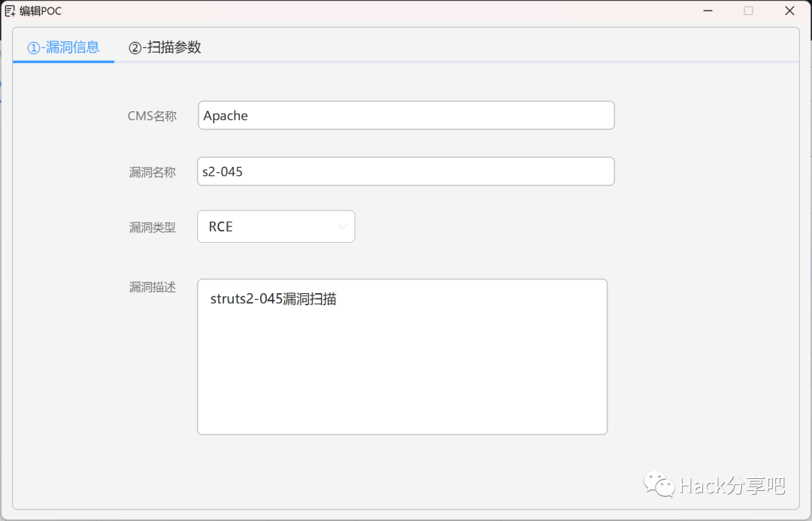Switch to the ①-漏洞信息 tab
The height and width of the screenshot is (521, 812).
coord(63,47)
